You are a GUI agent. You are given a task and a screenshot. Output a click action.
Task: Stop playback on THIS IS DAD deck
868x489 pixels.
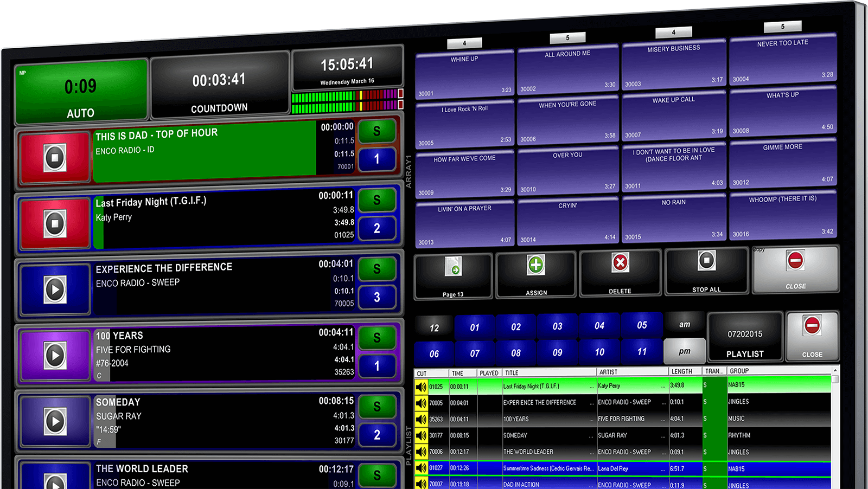[54, 157]
